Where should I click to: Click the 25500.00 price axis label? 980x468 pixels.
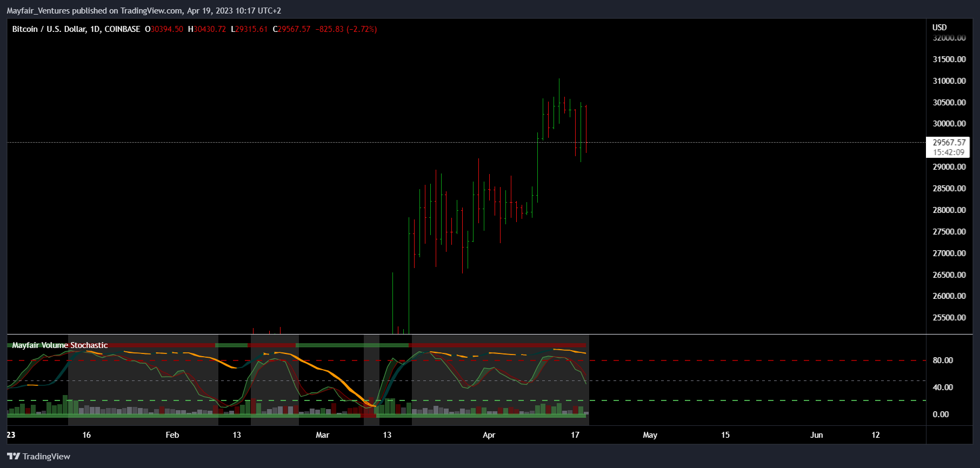(x=949, y=318)
